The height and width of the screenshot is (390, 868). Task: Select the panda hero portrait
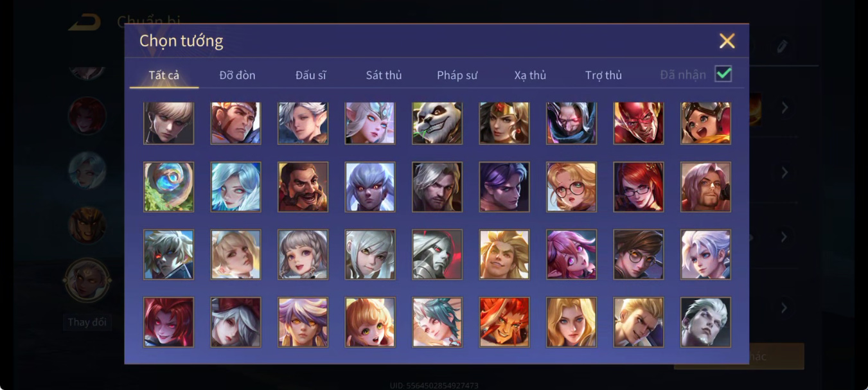click(x=437, y=123)
